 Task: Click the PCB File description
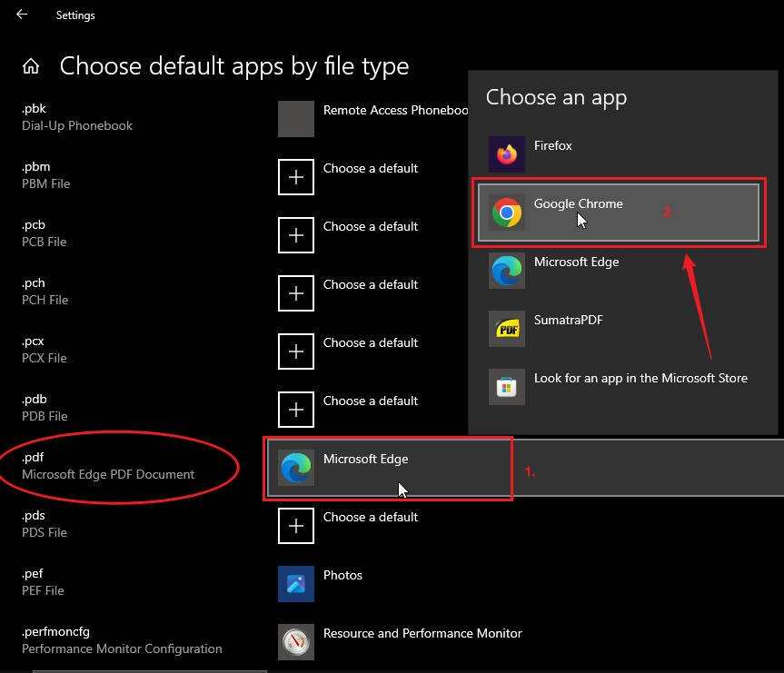[x=44, y=242]
